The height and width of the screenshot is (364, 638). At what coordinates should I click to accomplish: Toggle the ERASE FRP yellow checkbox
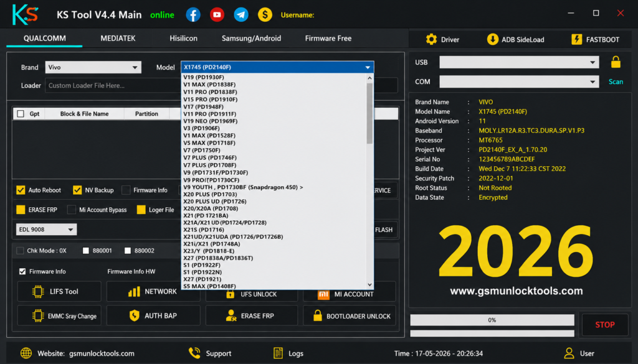pyautogui.click(x=21, y=210)
